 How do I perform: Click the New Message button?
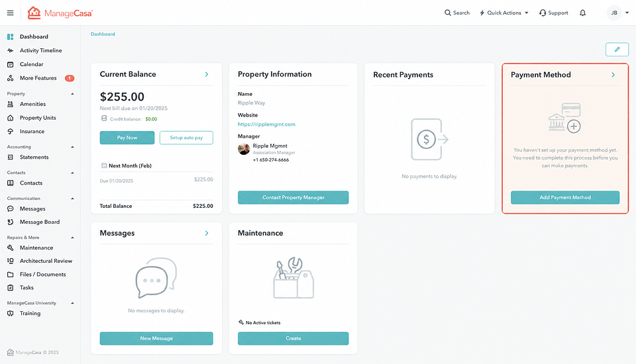pos(156,338)
